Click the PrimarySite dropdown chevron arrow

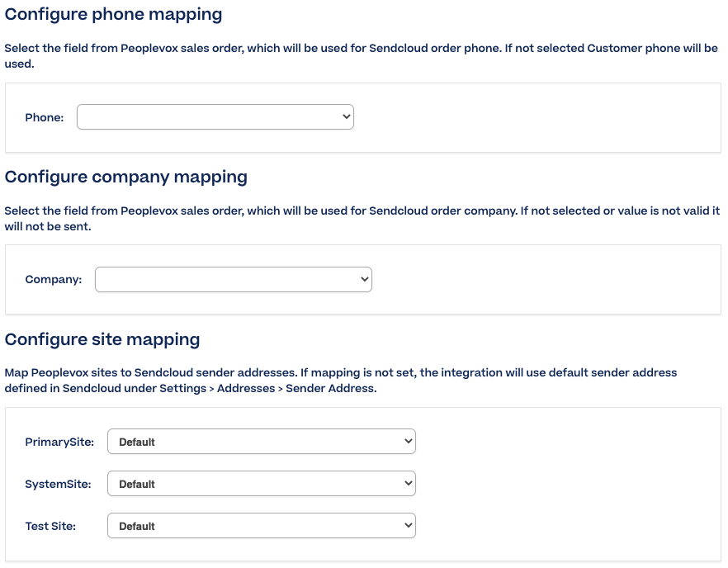[408, 441]
